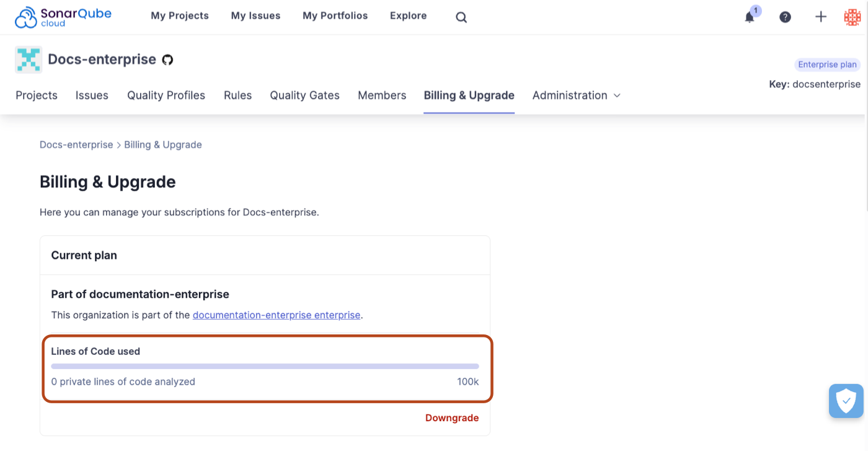Viewport: 868px width, 451px height.
Task: Click the Downgrade link
Action: [451, 418]
